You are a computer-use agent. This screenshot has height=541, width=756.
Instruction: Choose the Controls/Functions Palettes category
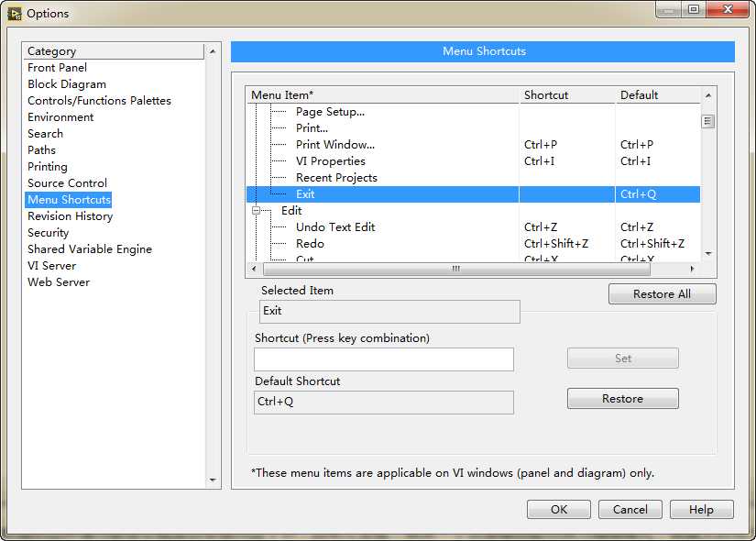pyautogui.click(x=99, y=101)
